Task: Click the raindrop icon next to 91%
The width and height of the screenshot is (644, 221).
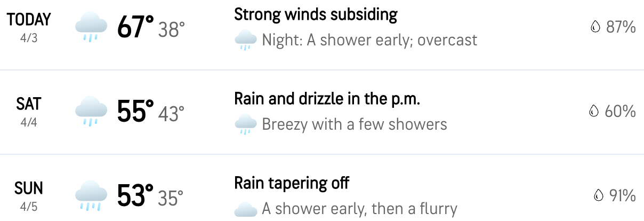Action: coord(599,196)
